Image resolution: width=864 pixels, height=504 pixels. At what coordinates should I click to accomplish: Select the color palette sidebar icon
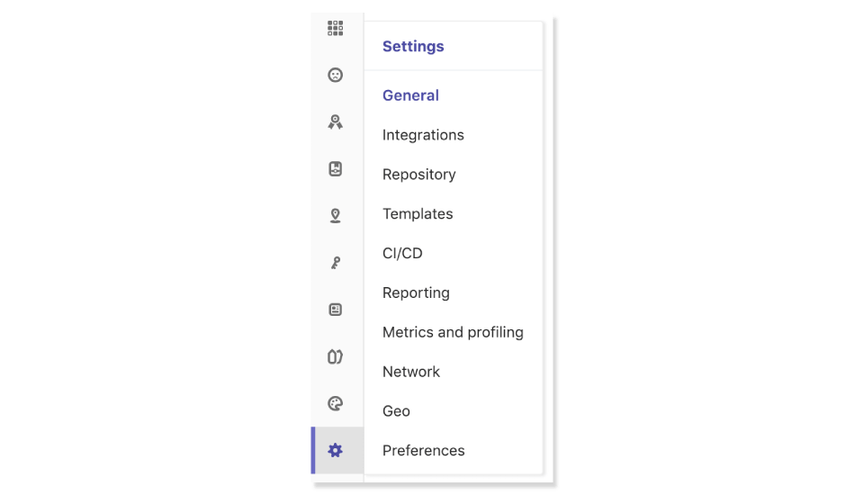[x=335, y=404]
